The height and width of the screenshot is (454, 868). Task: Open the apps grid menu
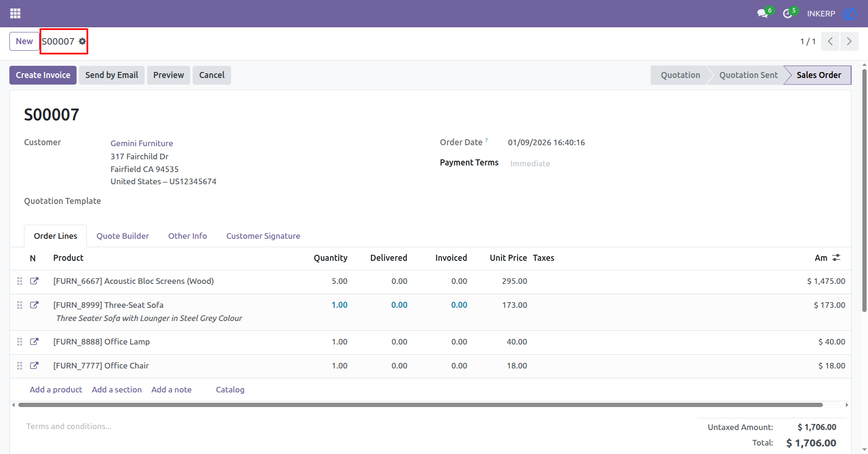pos(15,14)
